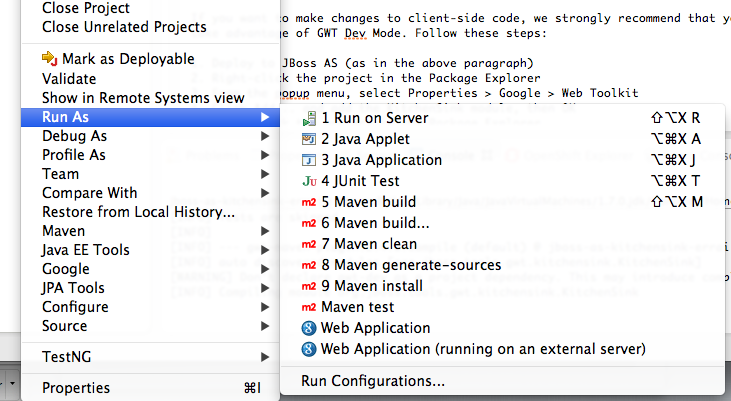Click the Java Application icon
This screenshot has height=401, width=731.
click(x=309, y=160)
